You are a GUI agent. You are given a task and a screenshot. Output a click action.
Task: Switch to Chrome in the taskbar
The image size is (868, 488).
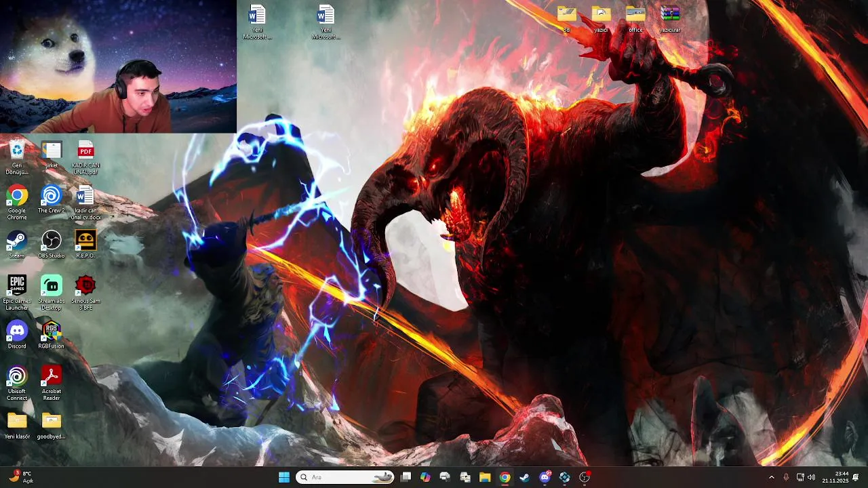click(x=505, y=477)
